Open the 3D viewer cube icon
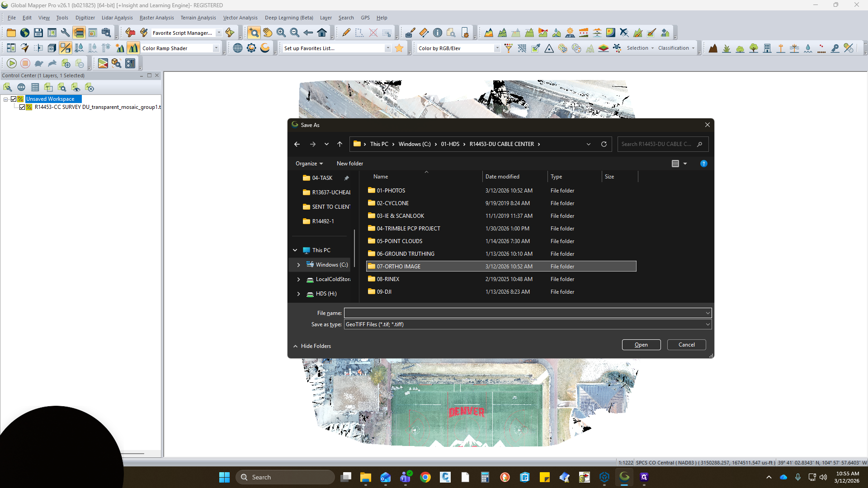This screenshot has width=868, height=488. pyautogui.click(x=52, y=48)
